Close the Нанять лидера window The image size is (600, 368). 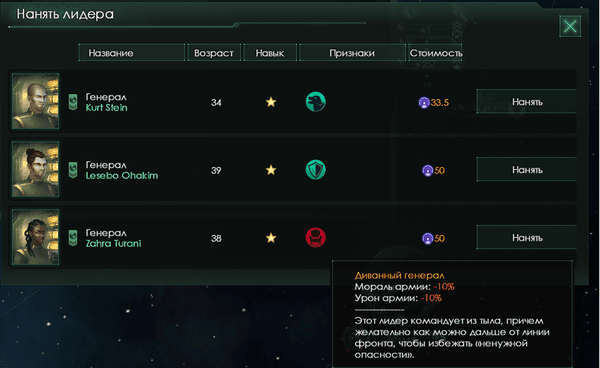pyautogui.click(x=570, y=26)
